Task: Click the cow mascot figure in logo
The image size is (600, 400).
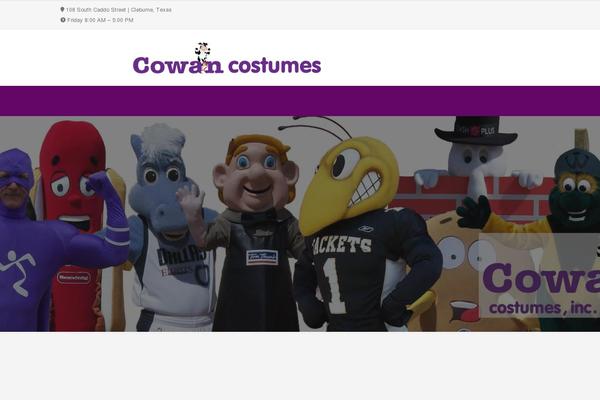Action: point(202,56)
